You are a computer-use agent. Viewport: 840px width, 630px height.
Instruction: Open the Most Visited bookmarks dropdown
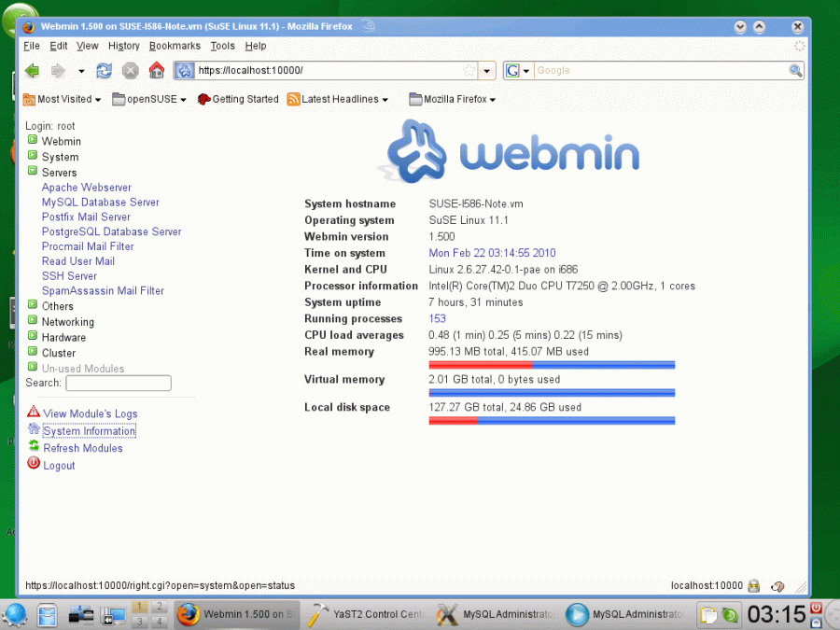pyautogui.click(x=62, y=99)
